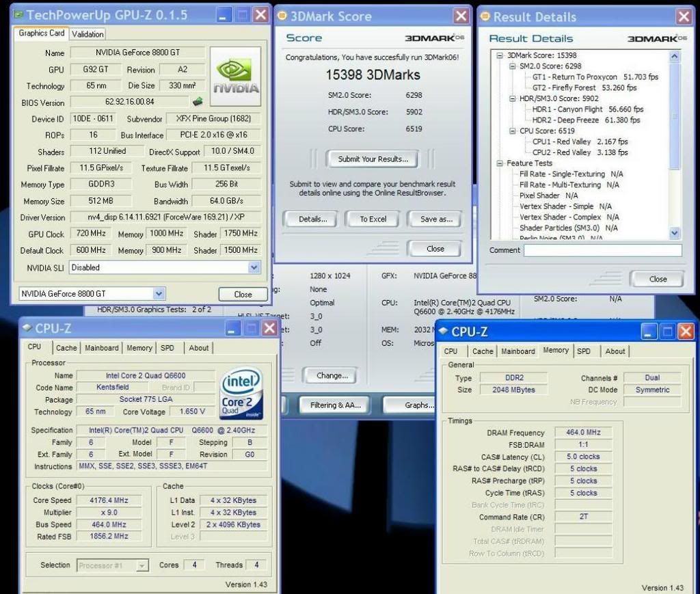Select CPU2 - Red Valley result row
Image resolution: width=700 pixels, height=594 pixels.
pyautogui.click(x=580, y=152)
